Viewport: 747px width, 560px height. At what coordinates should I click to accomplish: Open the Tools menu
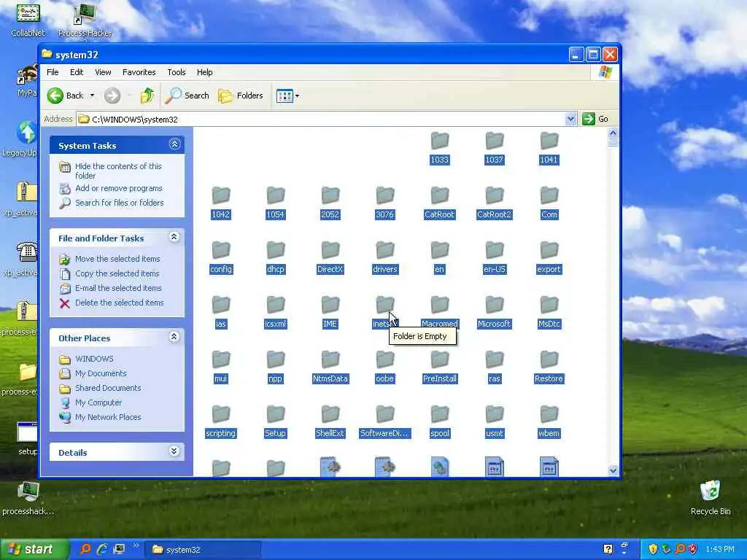pos(177,72)
